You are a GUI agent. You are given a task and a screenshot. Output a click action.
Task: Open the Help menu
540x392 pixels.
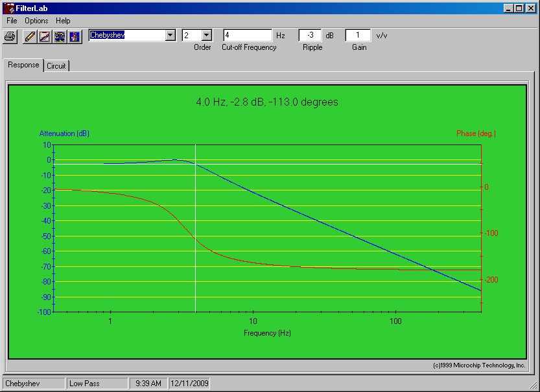pos(63,21)
